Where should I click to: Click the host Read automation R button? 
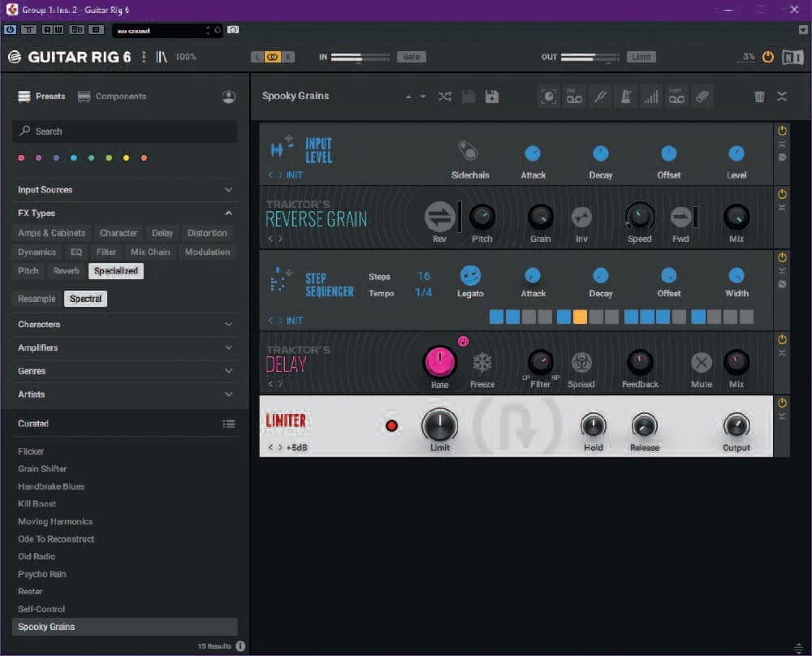coord(46,29)
